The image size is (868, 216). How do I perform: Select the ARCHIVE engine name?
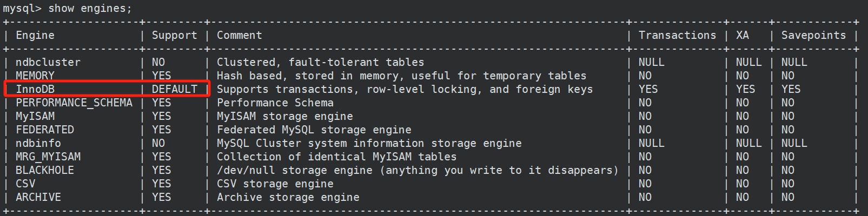tap(38, 197)
